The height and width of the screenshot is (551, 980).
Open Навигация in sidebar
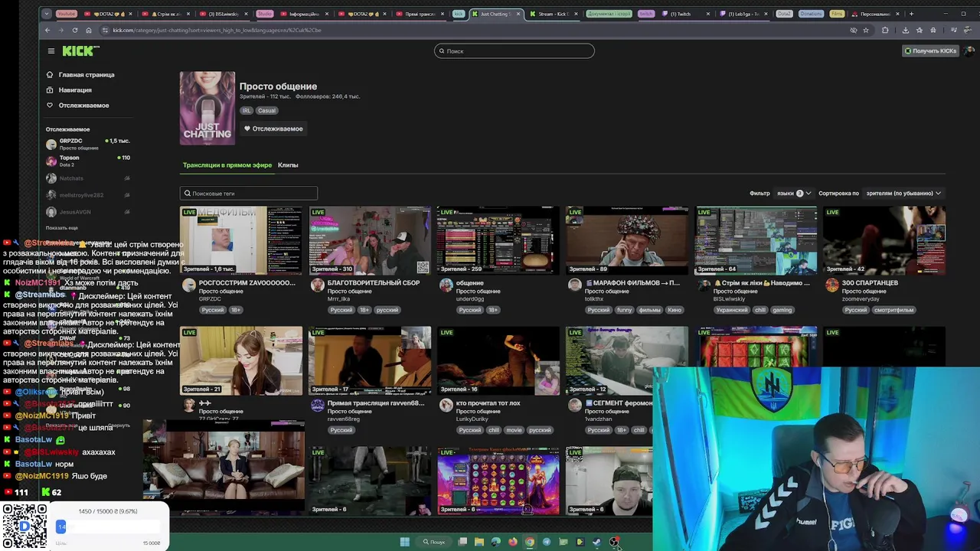pos(70,90)
